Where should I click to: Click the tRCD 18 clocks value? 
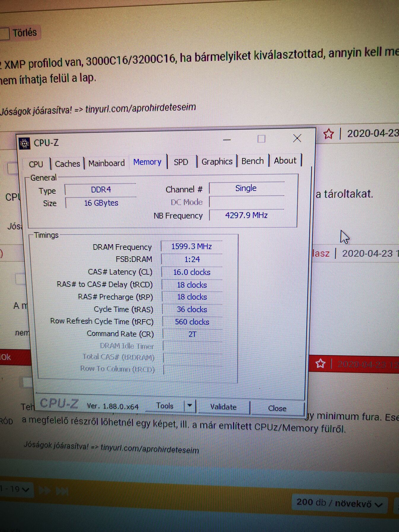pyautogui.click(x=192, y=285)
